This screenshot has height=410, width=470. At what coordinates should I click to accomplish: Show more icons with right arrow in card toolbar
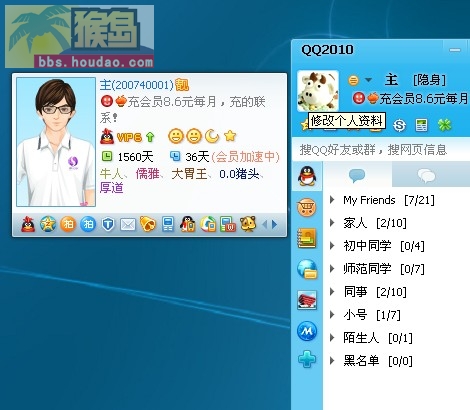(x=274, y=225)
